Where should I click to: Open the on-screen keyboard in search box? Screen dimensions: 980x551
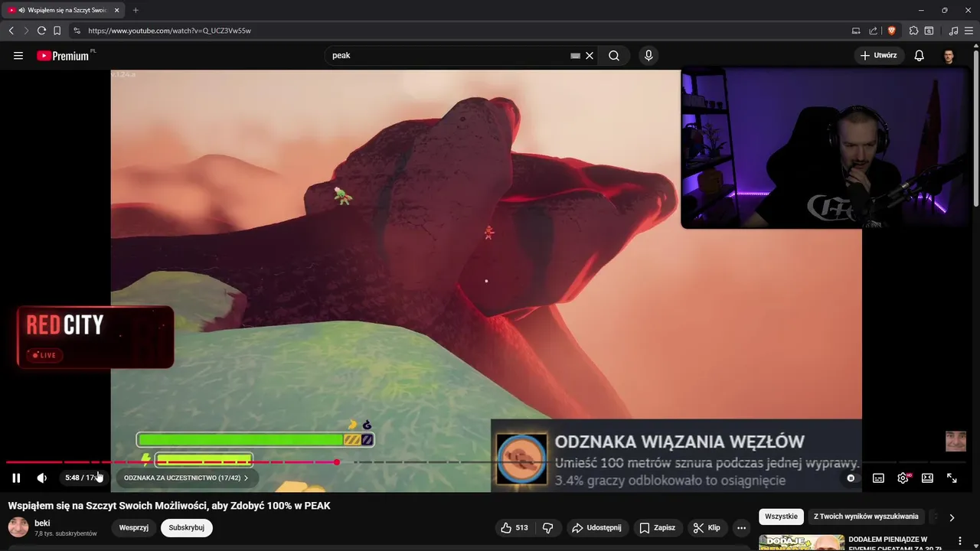[575, 55]
